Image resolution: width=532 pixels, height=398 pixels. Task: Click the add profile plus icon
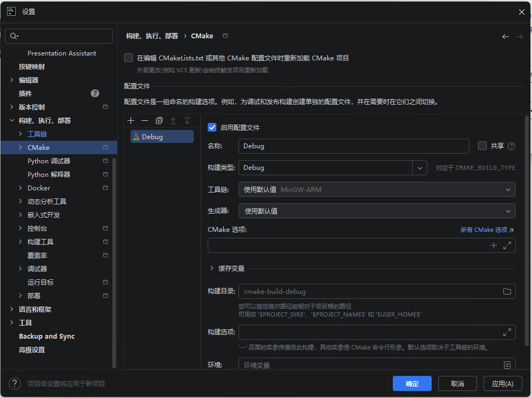pyautogui.click(x=131, y=121)
